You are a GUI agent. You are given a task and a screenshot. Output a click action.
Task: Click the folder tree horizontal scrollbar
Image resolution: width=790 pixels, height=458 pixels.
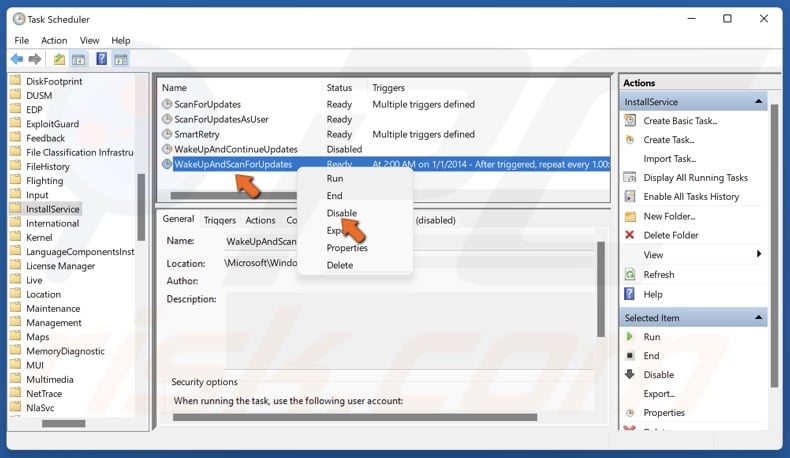(x=63, y=423)
